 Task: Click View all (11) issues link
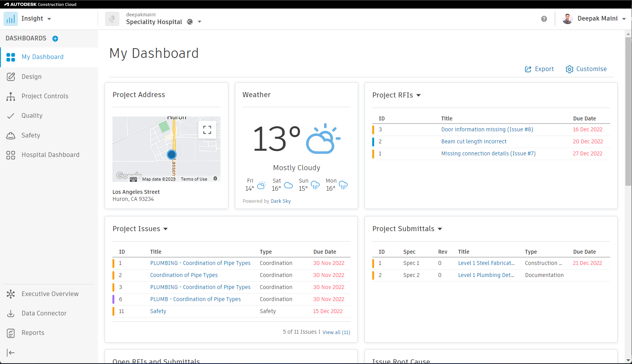[336, 333]
